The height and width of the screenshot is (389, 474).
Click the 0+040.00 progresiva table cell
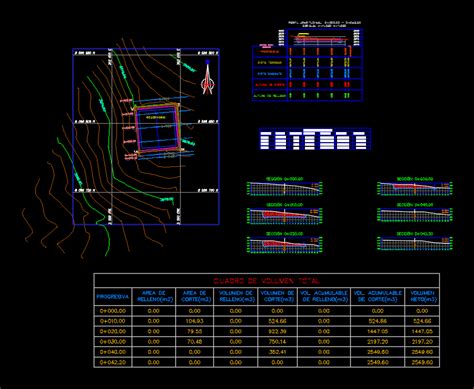coord(113,352)
